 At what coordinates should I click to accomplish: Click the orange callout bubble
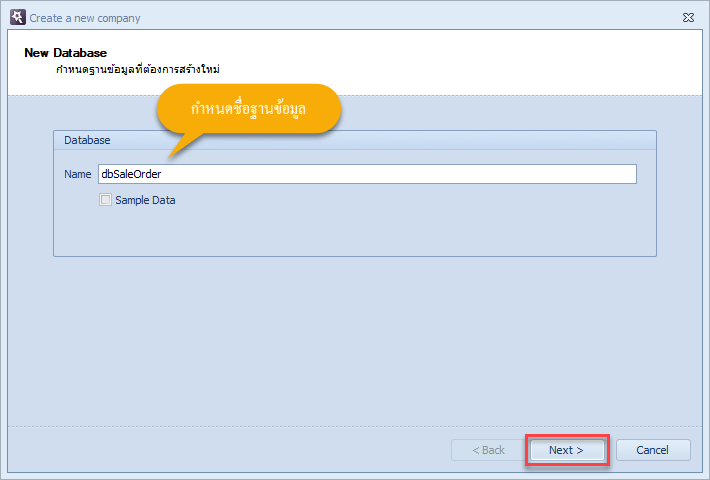(249, 109)
